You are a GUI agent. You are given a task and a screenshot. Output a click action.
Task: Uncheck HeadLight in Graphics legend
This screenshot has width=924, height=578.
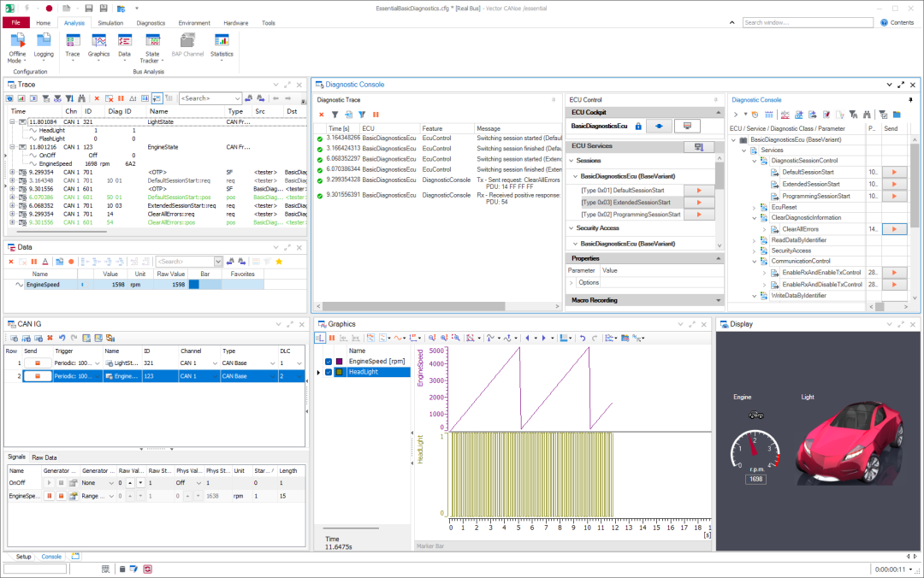click(329, 373)
